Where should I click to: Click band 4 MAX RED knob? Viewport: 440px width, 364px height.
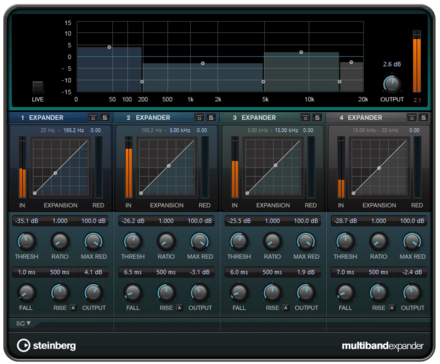pyautogui.click(x=412, y=241)
